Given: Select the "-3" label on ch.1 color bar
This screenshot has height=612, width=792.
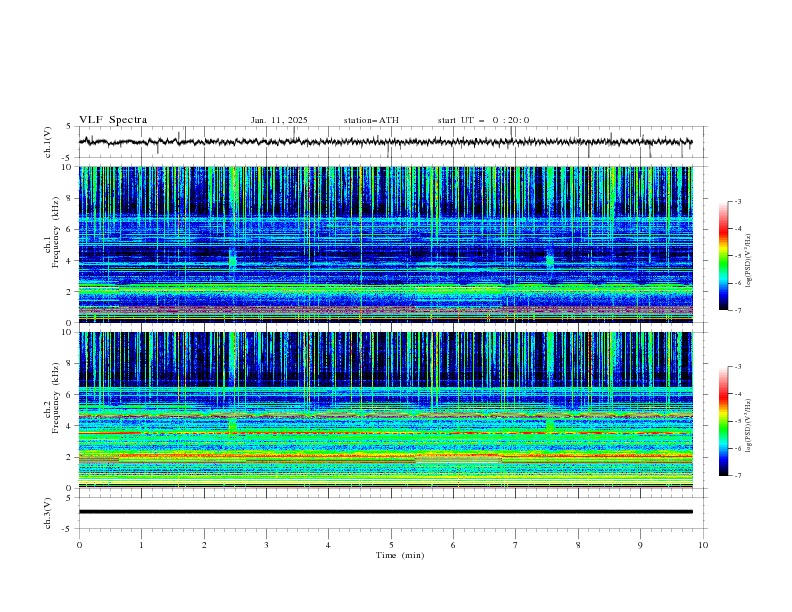Looking at the screenshot, I should click(x=738, y=201).
